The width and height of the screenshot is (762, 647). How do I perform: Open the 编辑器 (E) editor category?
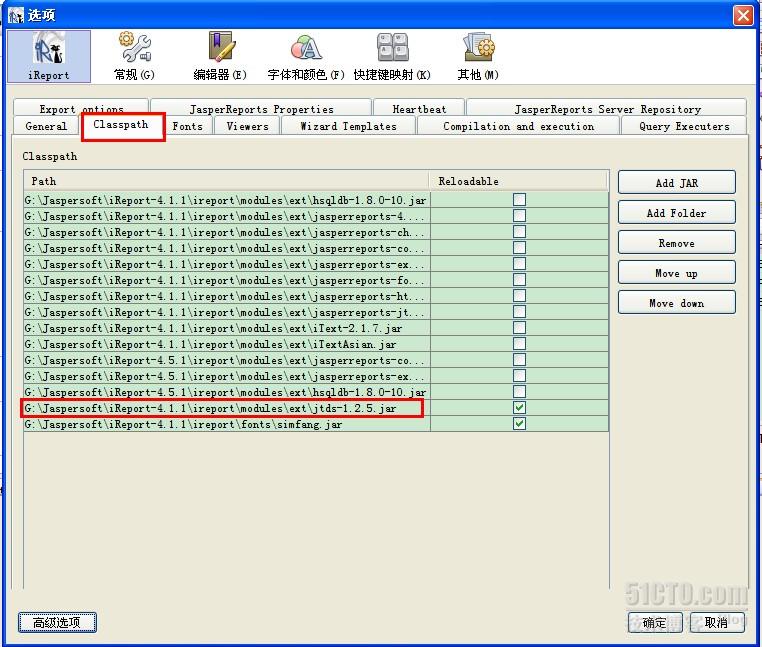click(220, 56)
